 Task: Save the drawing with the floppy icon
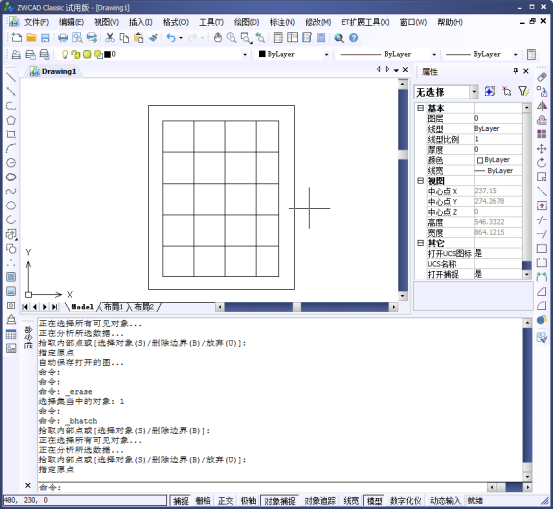click(45, 37)
